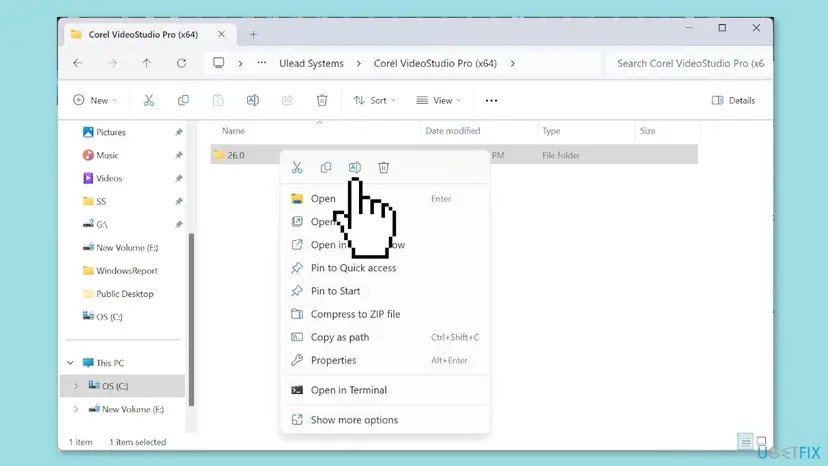The width and height of the screenshot is (828, 466).
Task: Open Properties from the context menu
Action: pyautogui.click(x=384, y=360)
